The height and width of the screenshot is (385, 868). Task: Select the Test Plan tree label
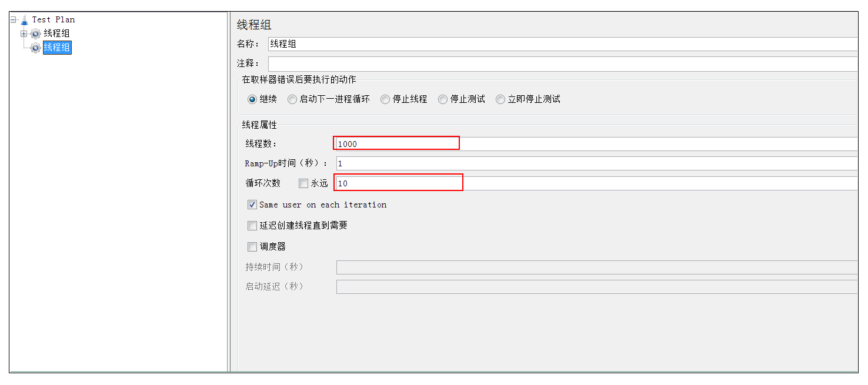[x=54, y=20]
